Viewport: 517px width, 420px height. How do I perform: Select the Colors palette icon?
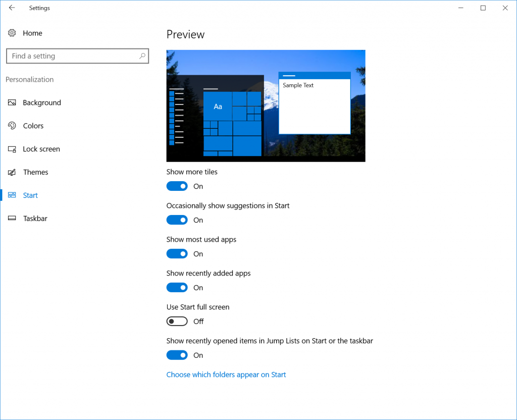click(12, 126)
